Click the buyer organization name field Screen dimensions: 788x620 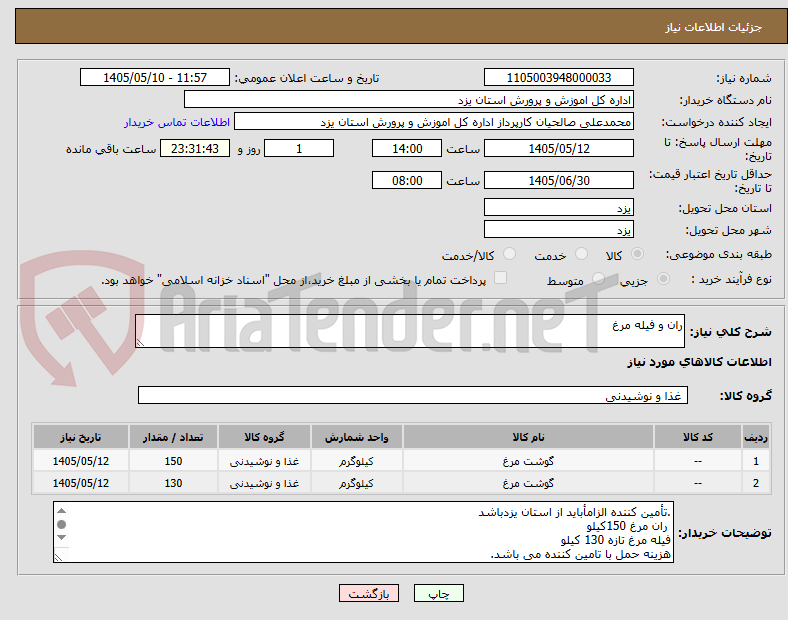coord(409,99)
